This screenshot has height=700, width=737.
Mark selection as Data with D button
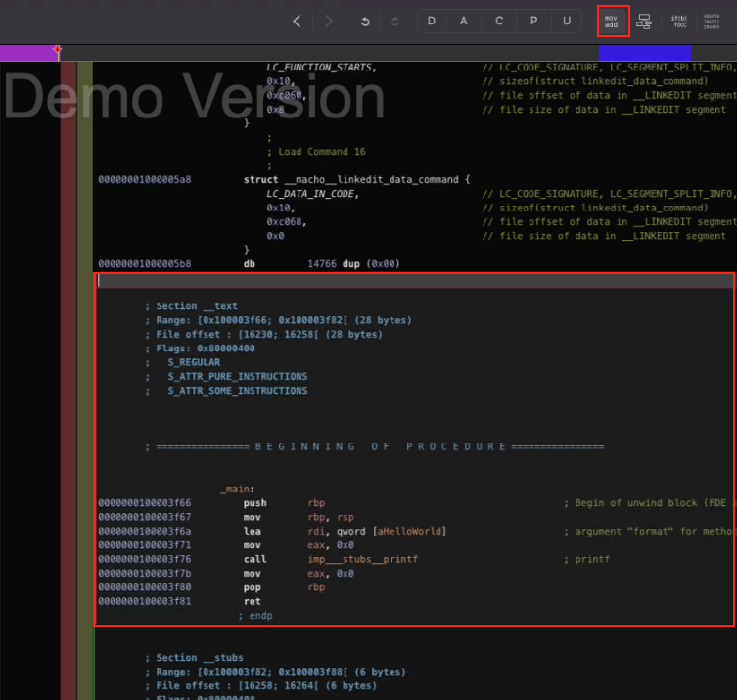[432, 21]
